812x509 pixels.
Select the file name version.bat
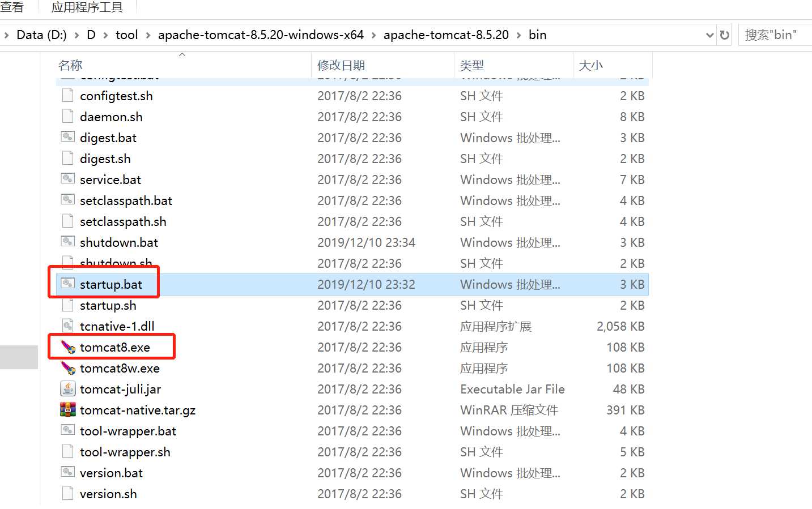(x=111, y=473)
